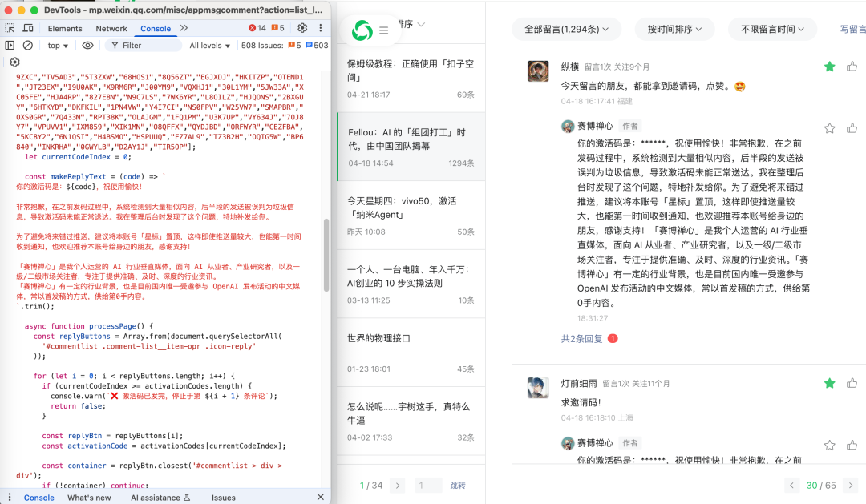
Task: Expand the 共2条回复 replies link
Action: tap(581, 338)
